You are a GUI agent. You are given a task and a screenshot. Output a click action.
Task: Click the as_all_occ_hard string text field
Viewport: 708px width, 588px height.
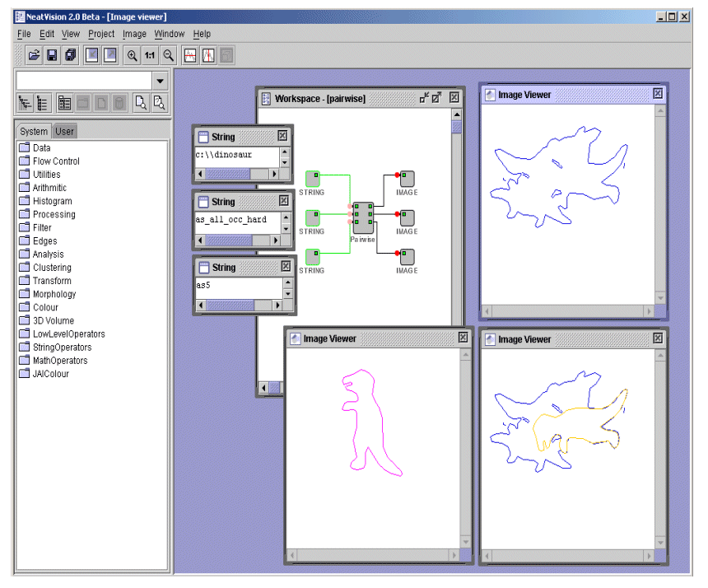(237, 219)
